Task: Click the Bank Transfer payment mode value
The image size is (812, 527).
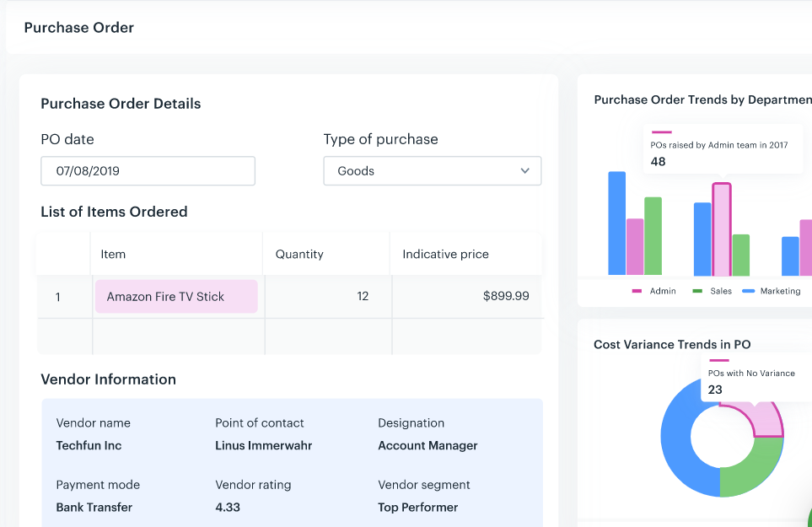Action: [94, 508]
